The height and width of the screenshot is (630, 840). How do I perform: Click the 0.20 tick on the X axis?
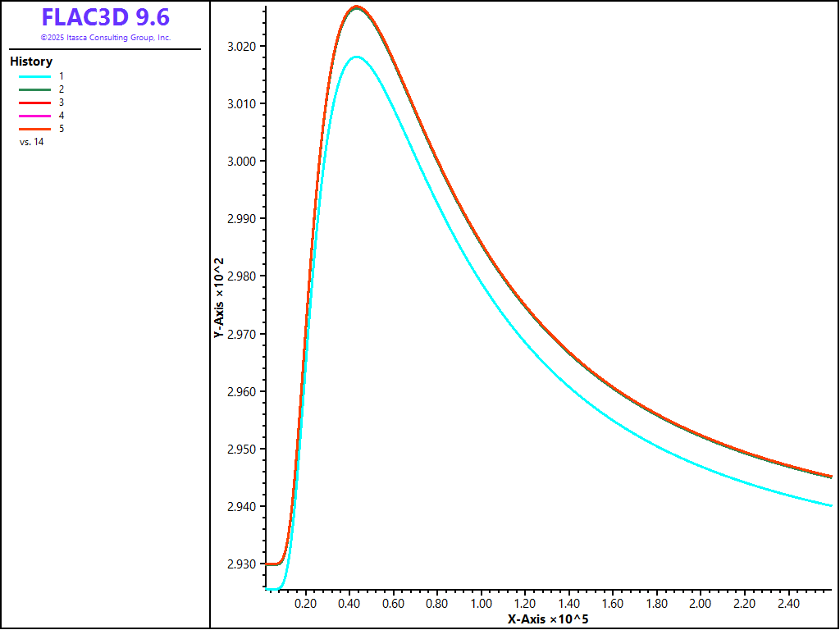pyautogui.click(x=305, y=604)
